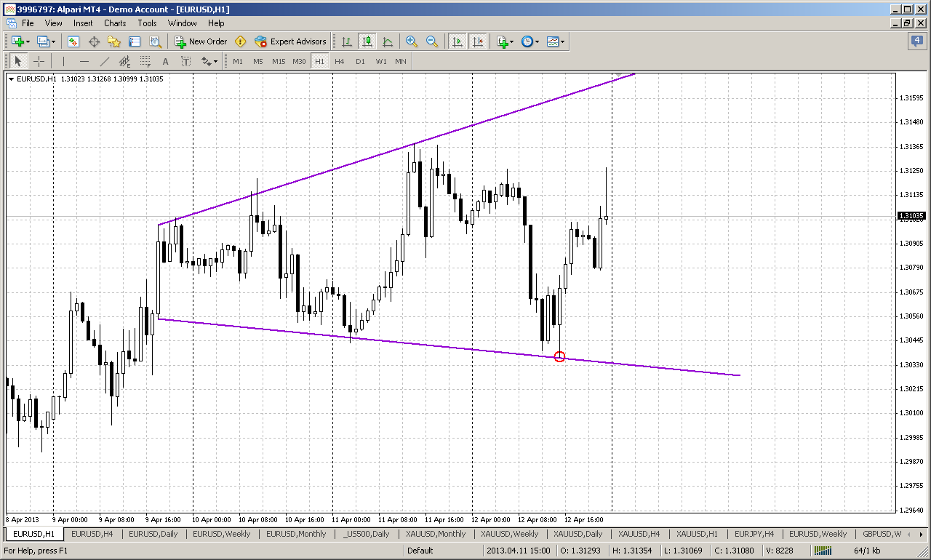Click the 1.31035 current price label

click(911, 216)
